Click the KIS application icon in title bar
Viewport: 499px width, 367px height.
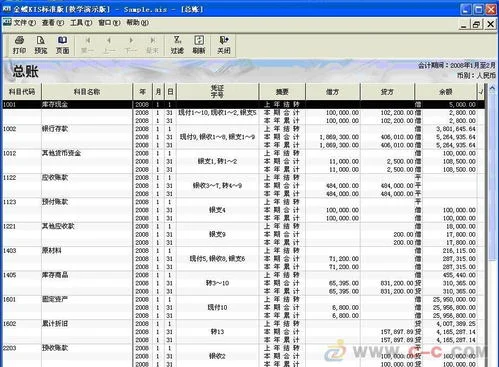tap(7, 9)
